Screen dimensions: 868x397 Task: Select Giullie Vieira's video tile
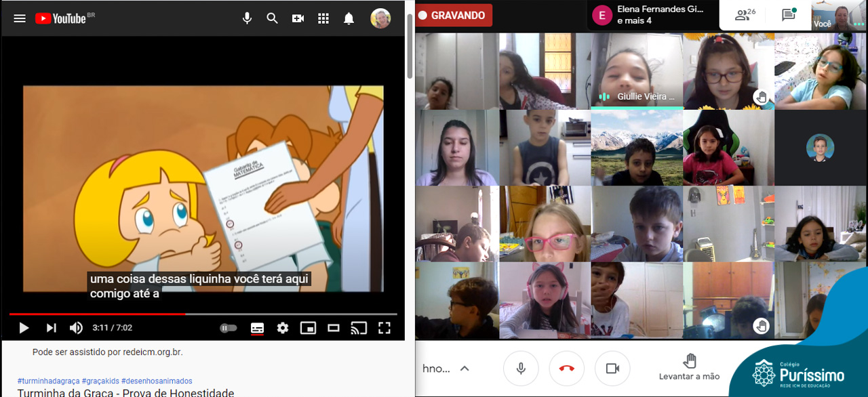tap(637, 70)
